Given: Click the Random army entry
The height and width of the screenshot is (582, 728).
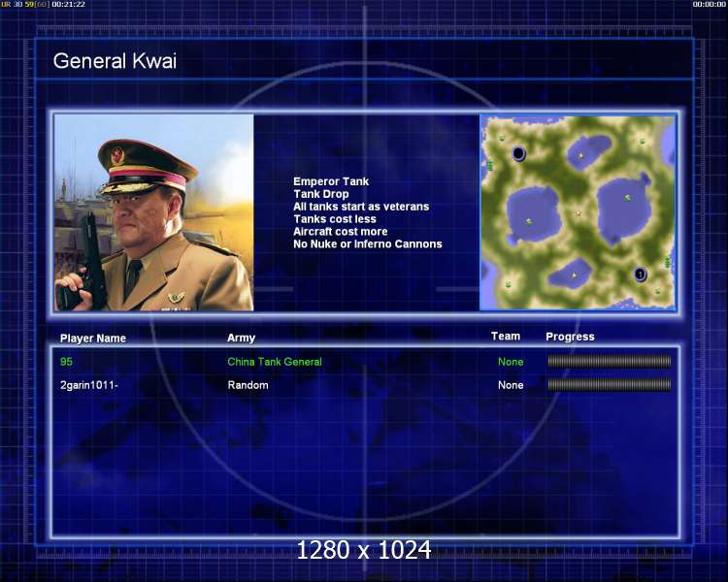Looking at the screenshot, I should [x=248, y=385].
